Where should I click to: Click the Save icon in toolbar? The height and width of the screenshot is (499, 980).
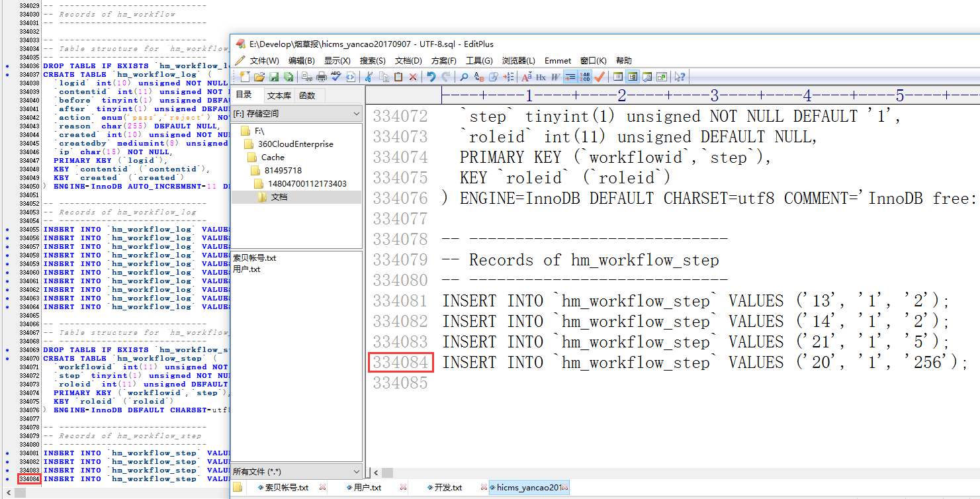(274, 77)
